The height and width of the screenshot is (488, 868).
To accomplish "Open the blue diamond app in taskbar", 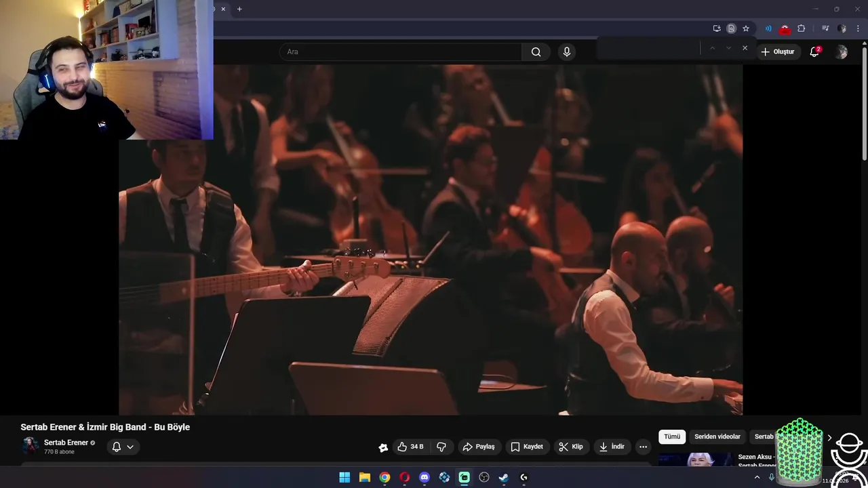I will coord(444,477).
